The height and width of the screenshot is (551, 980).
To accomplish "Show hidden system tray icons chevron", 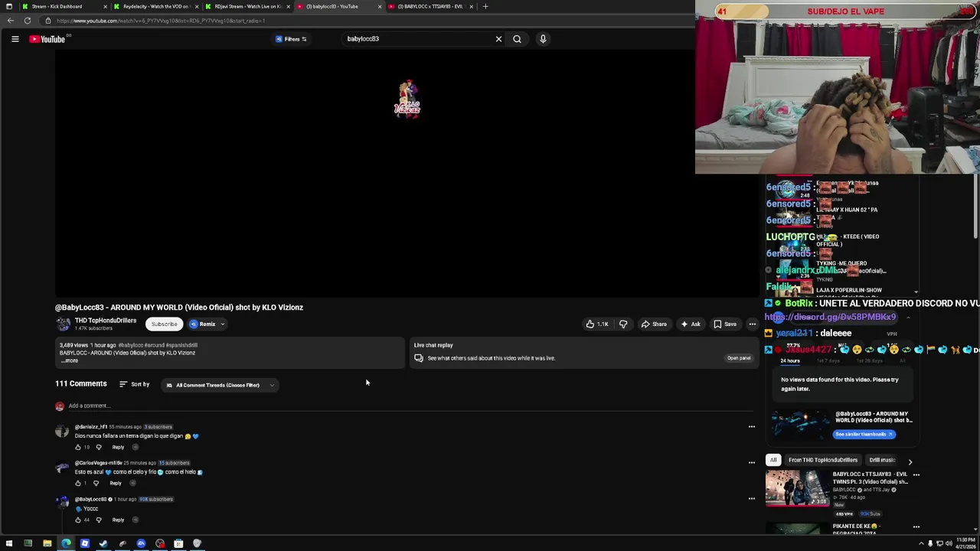I will (922, 543).
